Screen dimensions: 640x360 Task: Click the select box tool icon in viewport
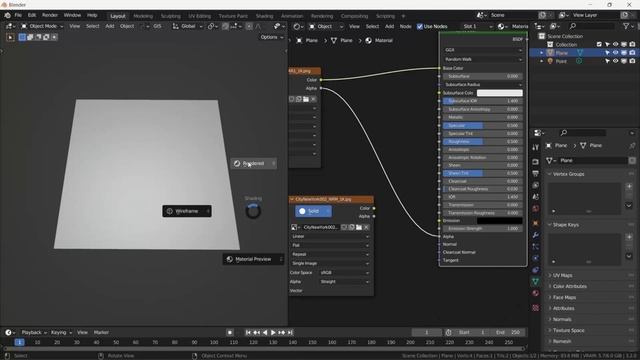point(11,37)
